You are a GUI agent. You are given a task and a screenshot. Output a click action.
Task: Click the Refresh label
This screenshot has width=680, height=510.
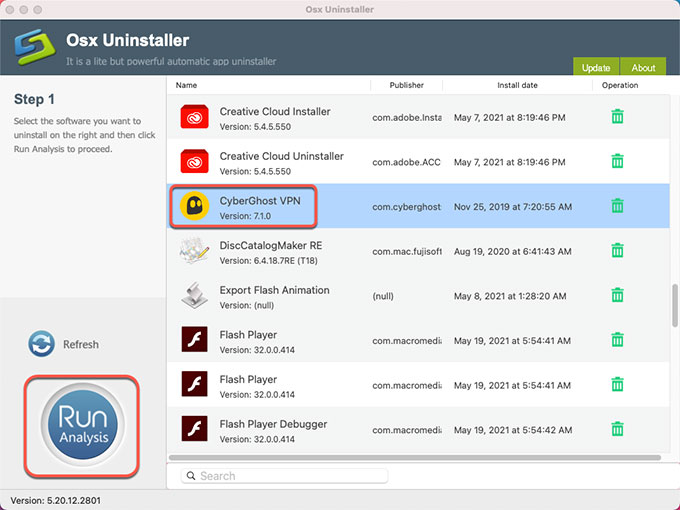point(81,344)
